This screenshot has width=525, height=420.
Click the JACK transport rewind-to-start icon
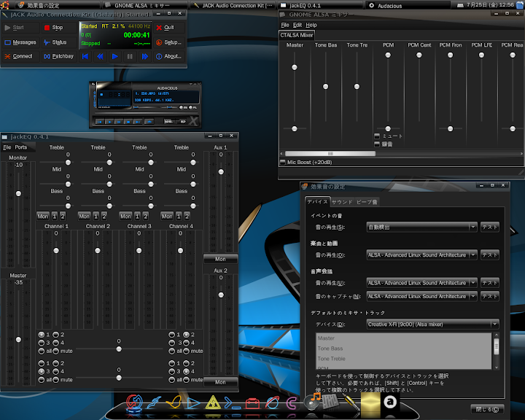[x=85, y=56]
